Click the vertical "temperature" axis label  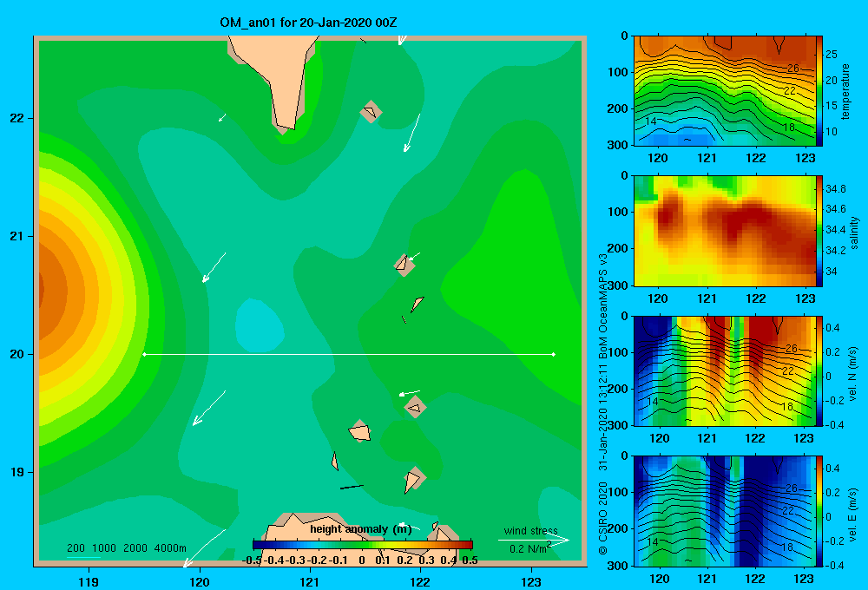tap(845, 91)
